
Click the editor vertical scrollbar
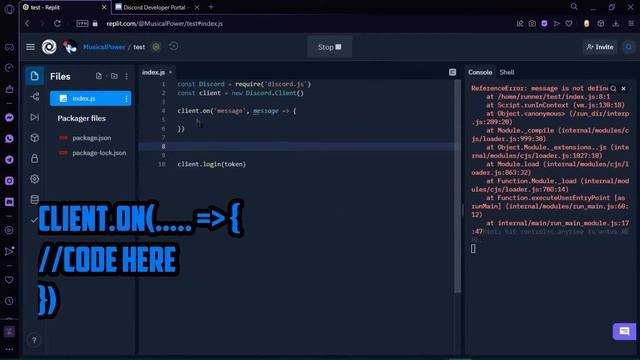pyautogui.click(x=458, y=187)
